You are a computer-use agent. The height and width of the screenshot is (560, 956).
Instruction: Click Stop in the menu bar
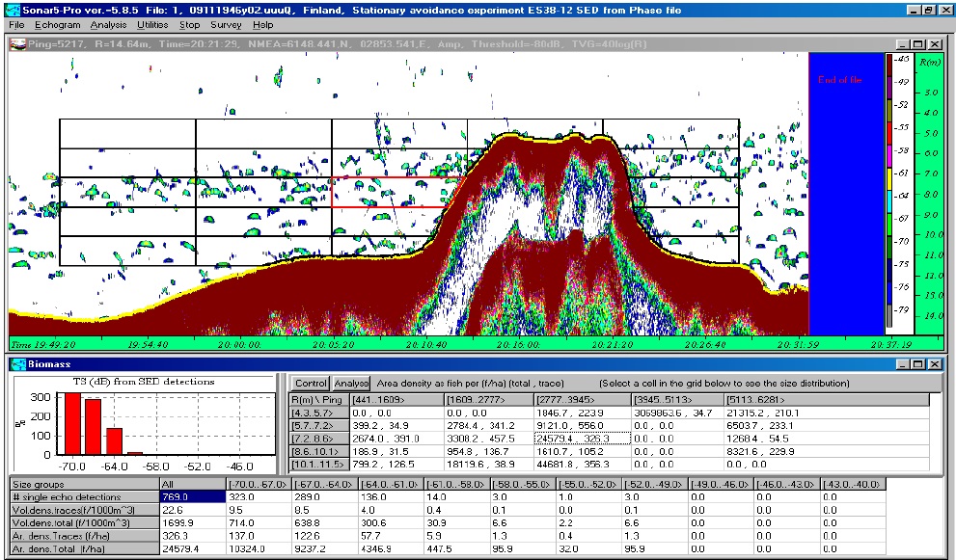pos(190,24)
